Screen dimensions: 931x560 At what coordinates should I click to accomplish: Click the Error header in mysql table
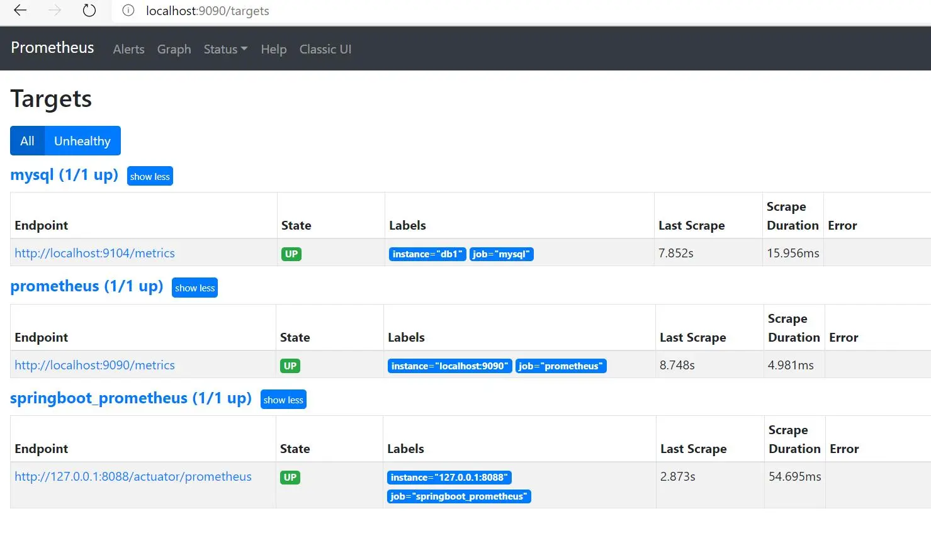coord(842,225)
